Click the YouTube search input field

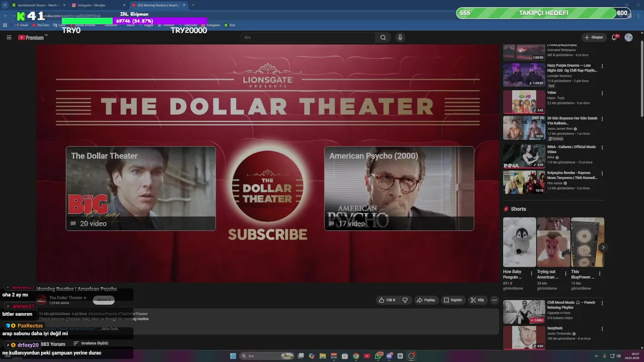pos(308,37)
